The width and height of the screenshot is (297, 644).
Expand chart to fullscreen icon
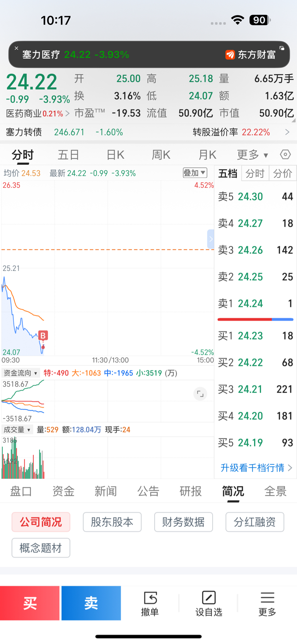point(200,394)
